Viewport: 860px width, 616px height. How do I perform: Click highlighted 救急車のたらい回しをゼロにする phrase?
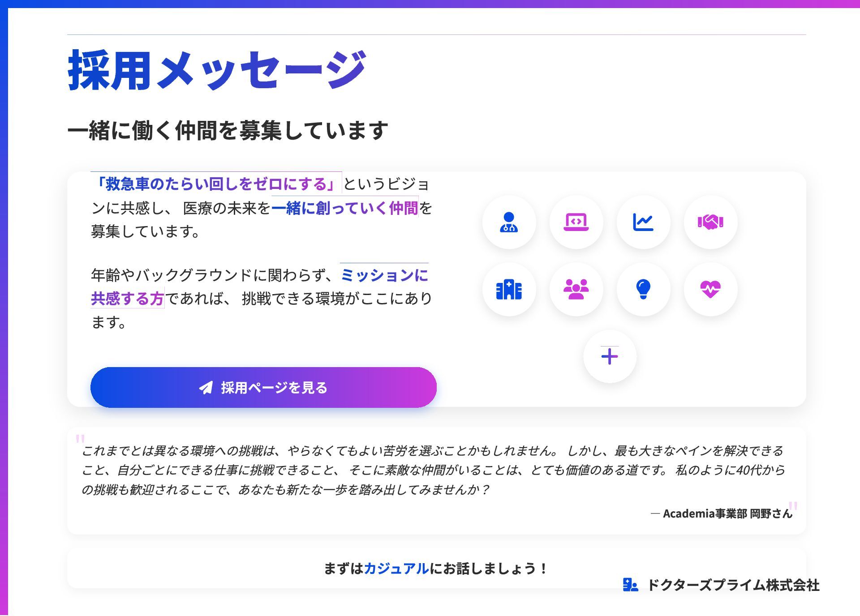point(216,184)
